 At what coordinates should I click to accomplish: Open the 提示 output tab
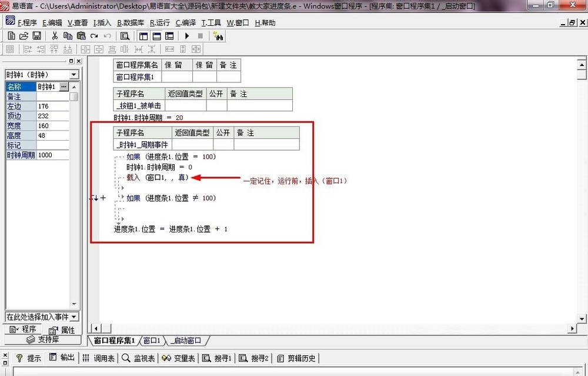28,358
